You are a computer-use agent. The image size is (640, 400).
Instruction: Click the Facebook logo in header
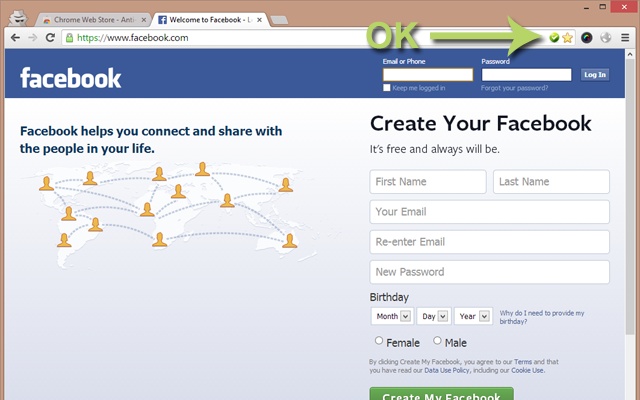coord(71,78)
